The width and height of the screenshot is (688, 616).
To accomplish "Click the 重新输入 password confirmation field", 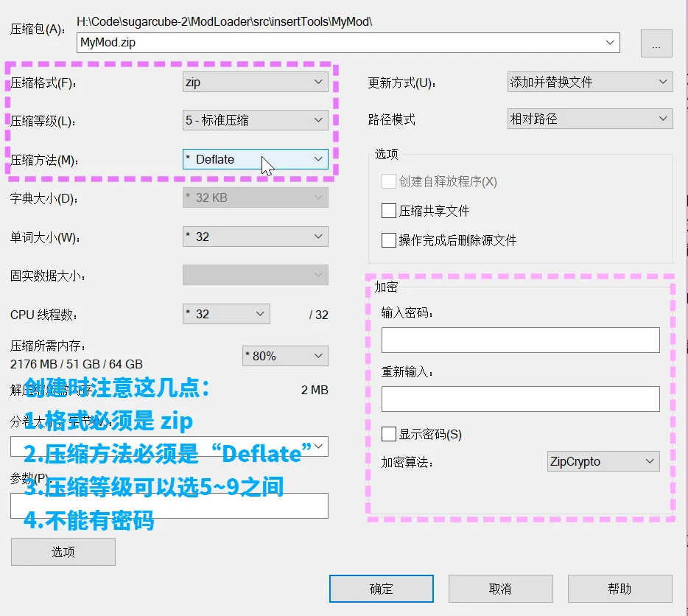I will [x=520, y=399].
